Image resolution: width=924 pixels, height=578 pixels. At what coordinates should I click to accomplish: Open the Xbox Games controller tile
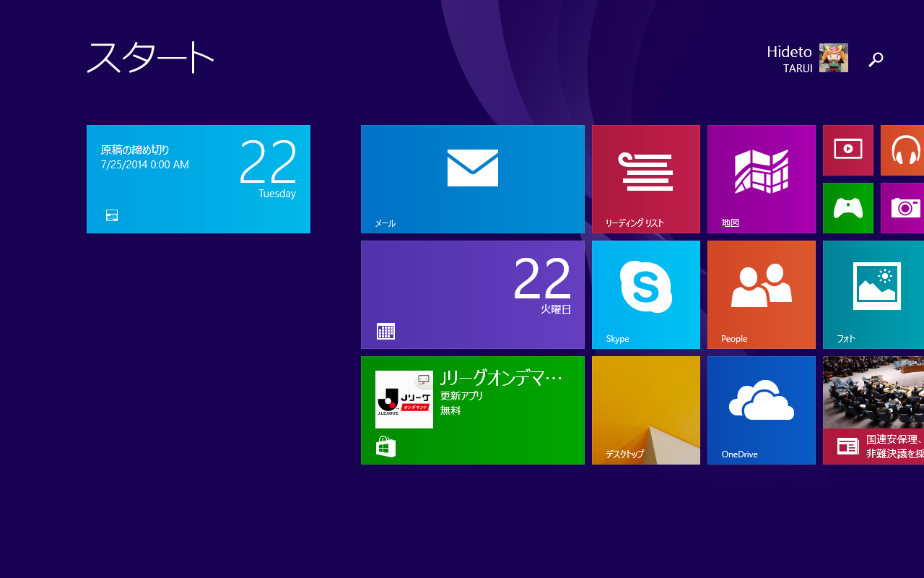pos(848,208)
